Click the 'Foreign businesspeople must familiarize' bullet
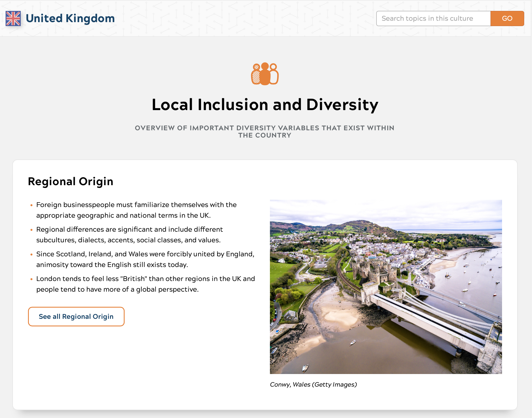532x418 pixels. 136,210
